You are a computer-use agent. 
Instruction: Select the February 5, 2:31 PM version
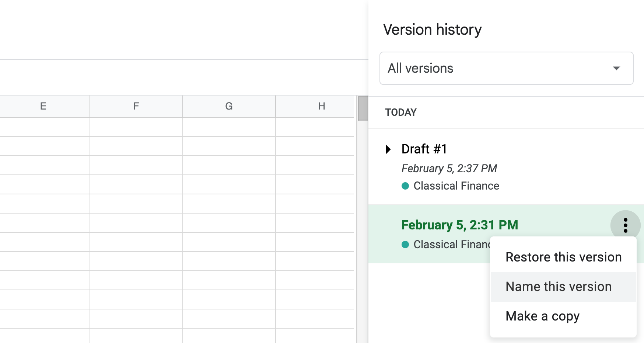(460, 225)
